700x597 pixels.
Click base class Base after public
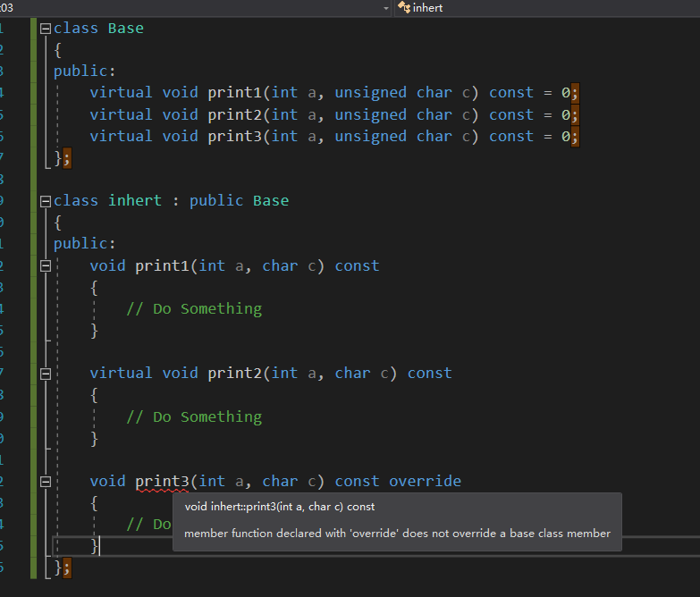271,200
